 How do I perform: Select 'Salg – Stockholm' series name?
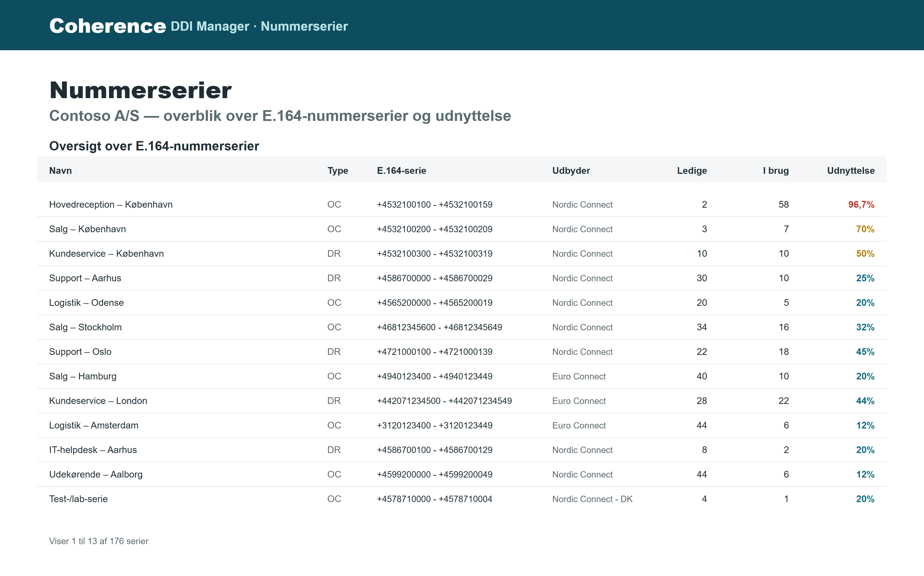(85, 327)
